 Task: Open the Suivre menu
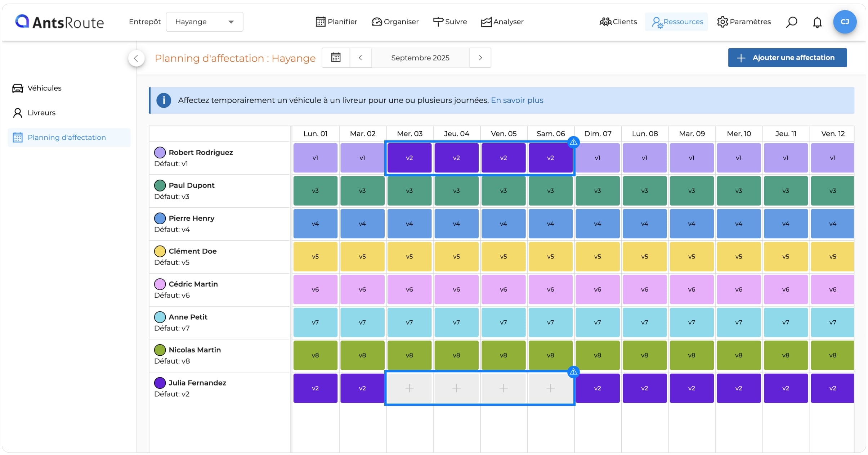450,22
